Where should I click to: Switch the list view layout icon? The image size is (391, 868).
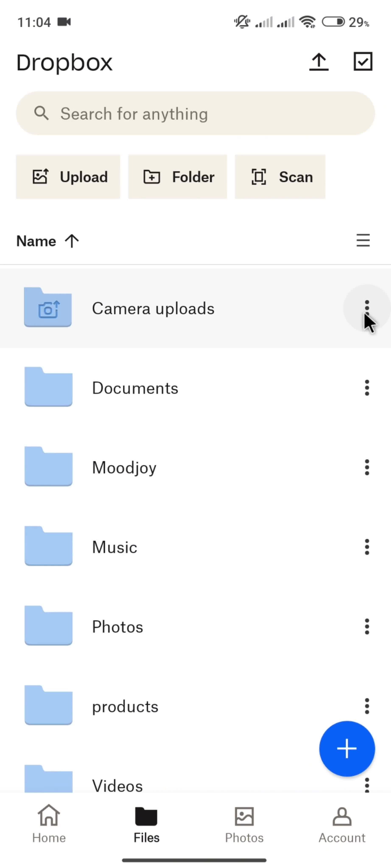coord(363,241)
